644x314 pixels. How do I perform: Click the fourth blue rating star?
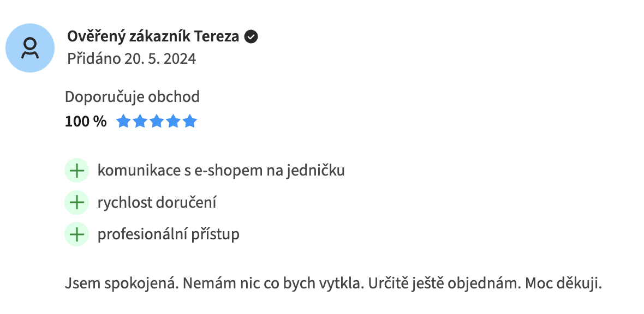174,122
